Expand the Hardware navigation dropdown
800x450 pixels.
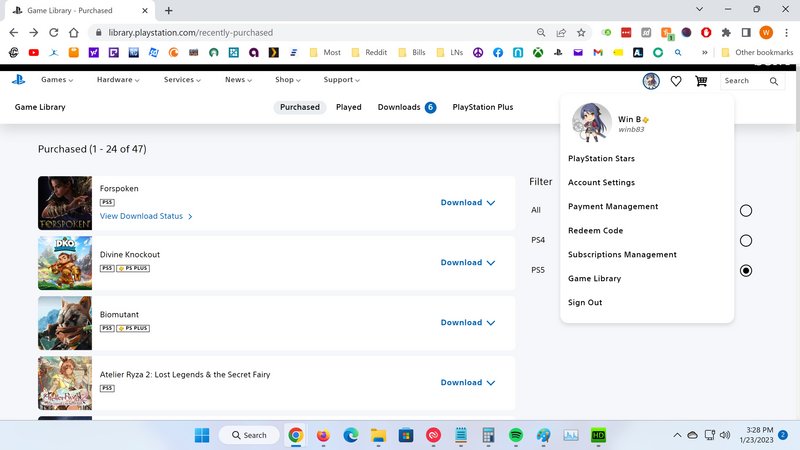pos(118,80)
